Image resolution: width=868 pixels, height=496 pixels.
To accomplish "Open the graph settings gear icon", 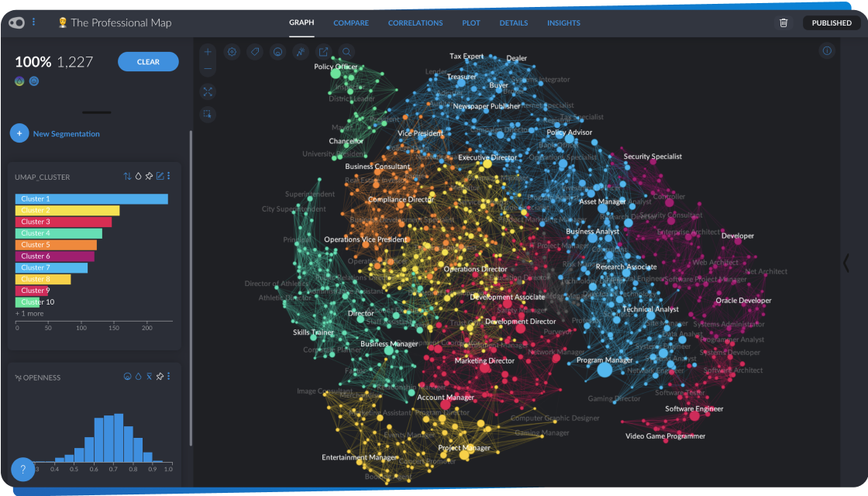I will pos(232,51).
